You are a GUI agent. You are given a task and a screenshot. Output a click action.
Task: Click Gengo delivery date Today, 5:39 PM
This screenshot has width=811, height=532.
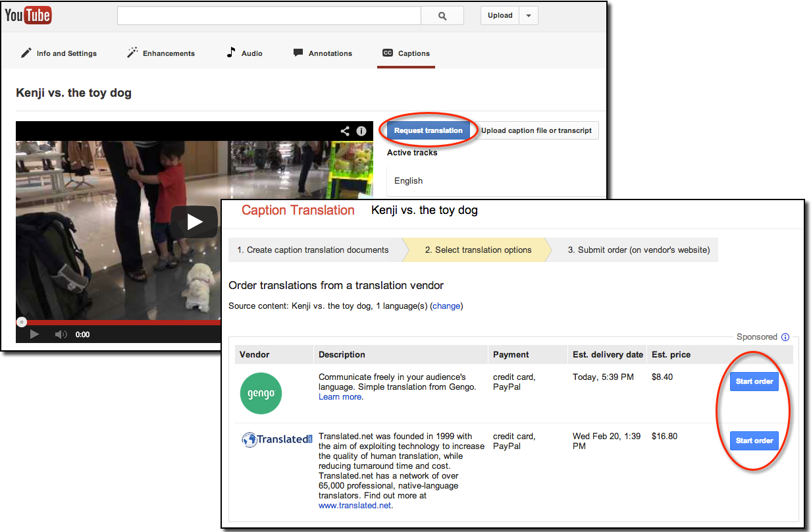tap(603, 377)
